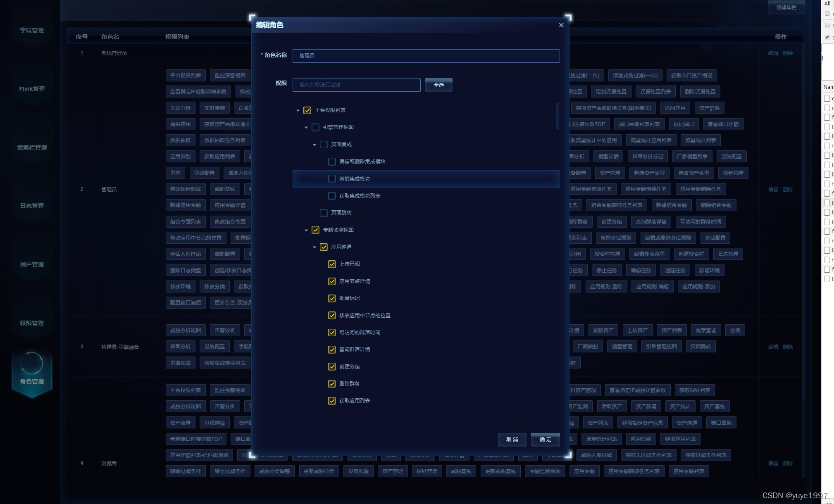Uncheck the 修改应用中节点的位置 checkbox
The width and height of the screenshot is (834, 504).
(332, 316)
